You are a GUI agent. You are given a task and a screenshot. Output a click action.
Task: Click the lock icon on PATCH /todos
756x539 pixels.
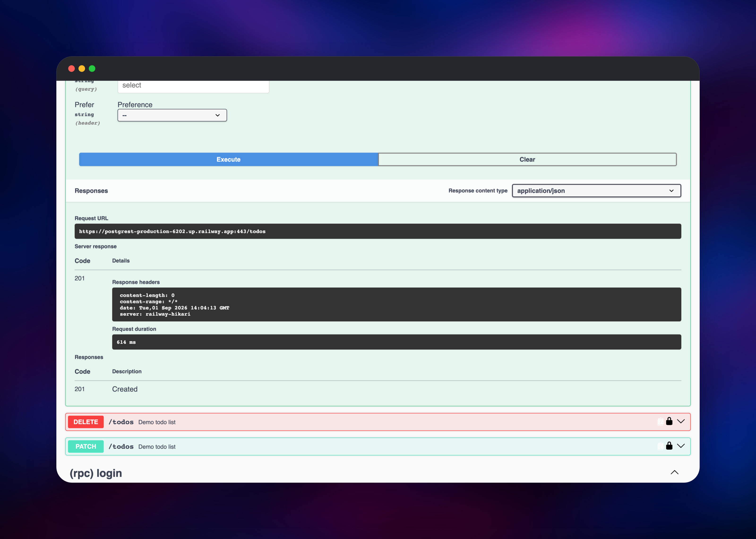[669, 446]
